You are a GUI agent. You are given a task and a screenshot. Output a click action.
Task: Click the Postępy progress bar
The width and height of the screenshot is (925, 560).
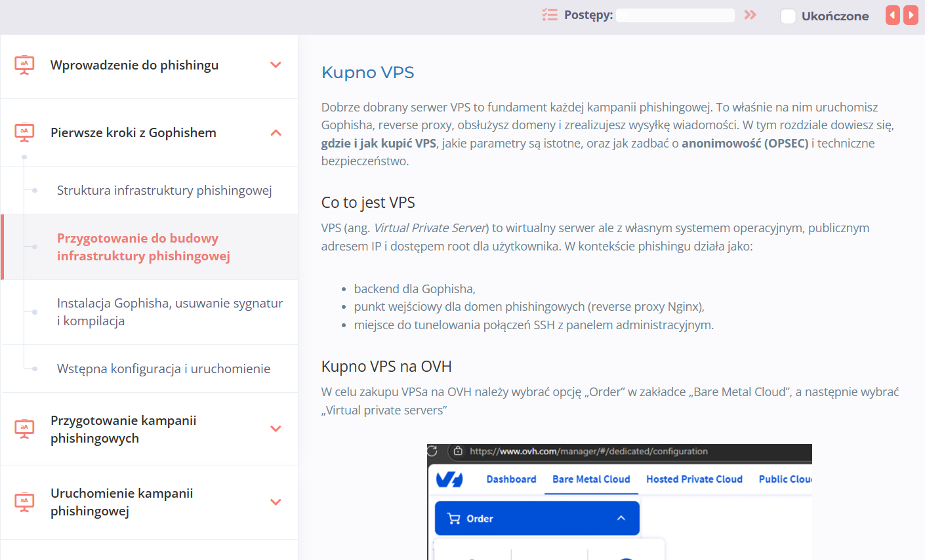(675, 15)
